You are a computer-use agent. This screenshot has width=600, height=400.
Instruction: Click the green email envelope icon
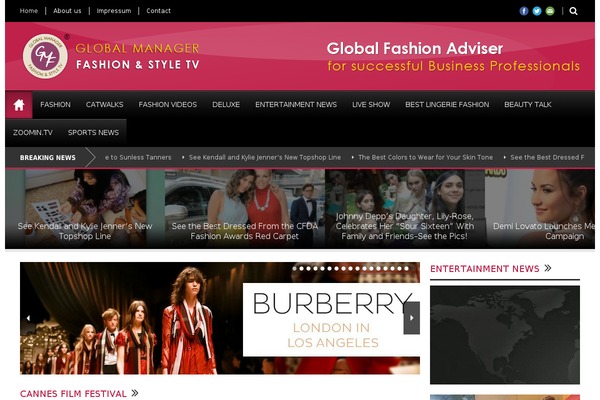pyautogui.click(x=549, y=11)
